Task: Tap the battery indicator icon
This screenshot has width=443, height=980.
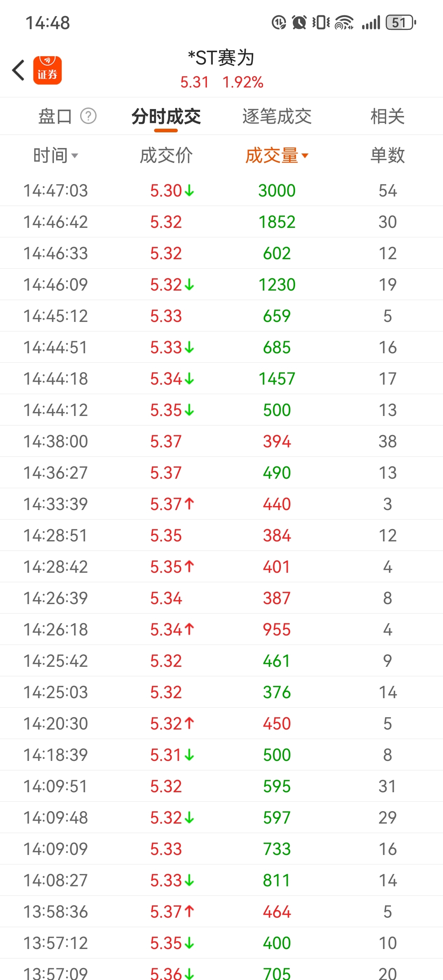Action: click(401, 23)
